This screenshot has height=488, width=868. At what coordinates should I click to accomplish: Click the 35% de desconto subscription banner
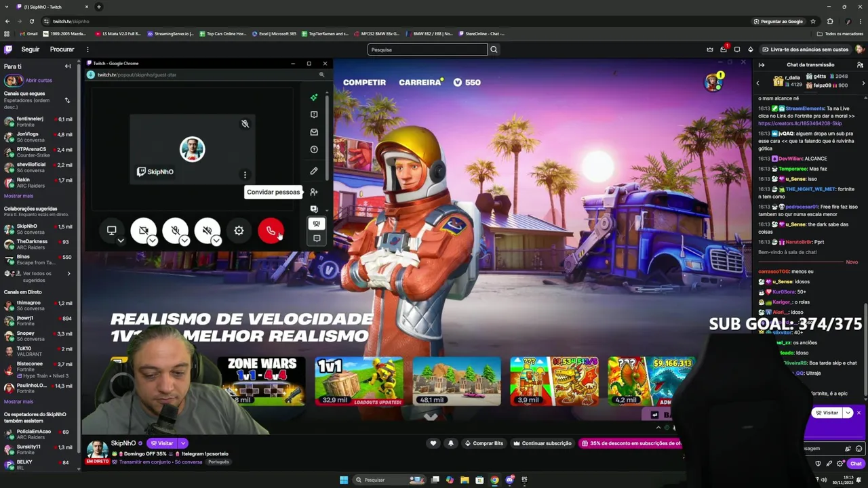[631, 443]
